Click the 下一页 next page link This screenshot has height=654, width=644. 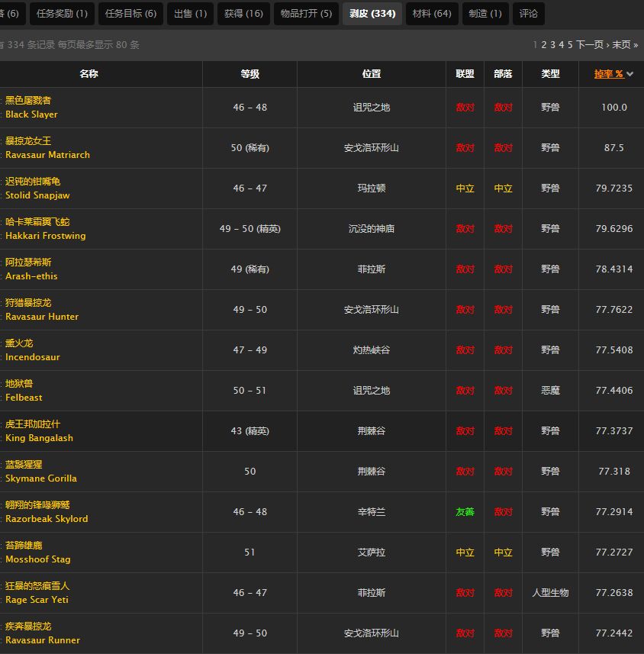pyautogui.click(x=592, y=44)
